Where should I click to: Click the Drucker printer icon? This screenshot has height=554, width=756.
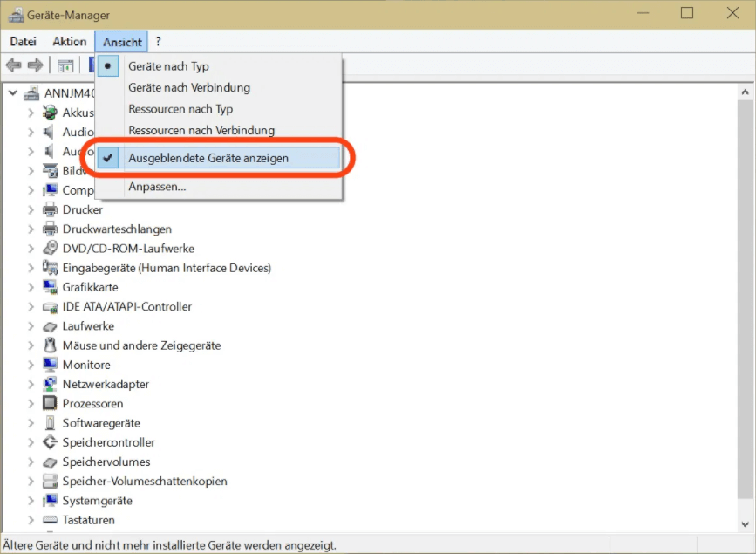51,210
